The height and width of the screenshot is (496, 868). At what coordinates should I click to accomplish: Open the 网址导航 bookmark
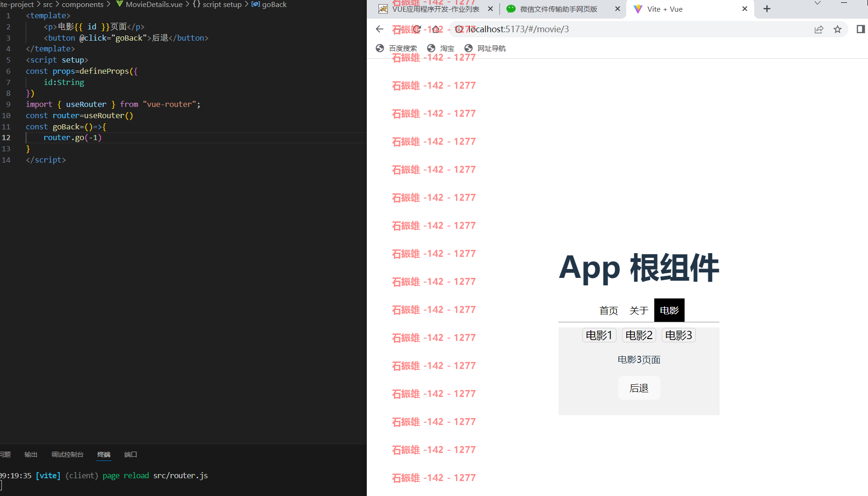pyautogui.click(x=485, y=48)
